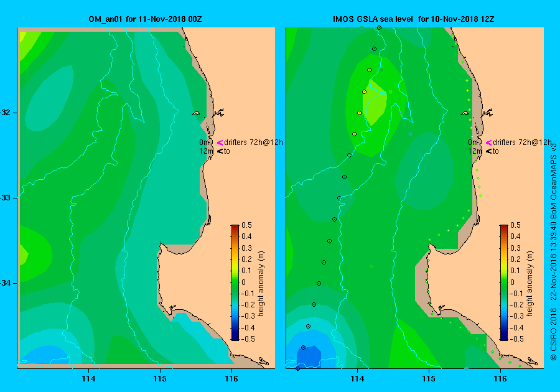Click the 114 longitude label under OM_an01 map
Viewport: 560px width, 392px height.
(88, 379)
